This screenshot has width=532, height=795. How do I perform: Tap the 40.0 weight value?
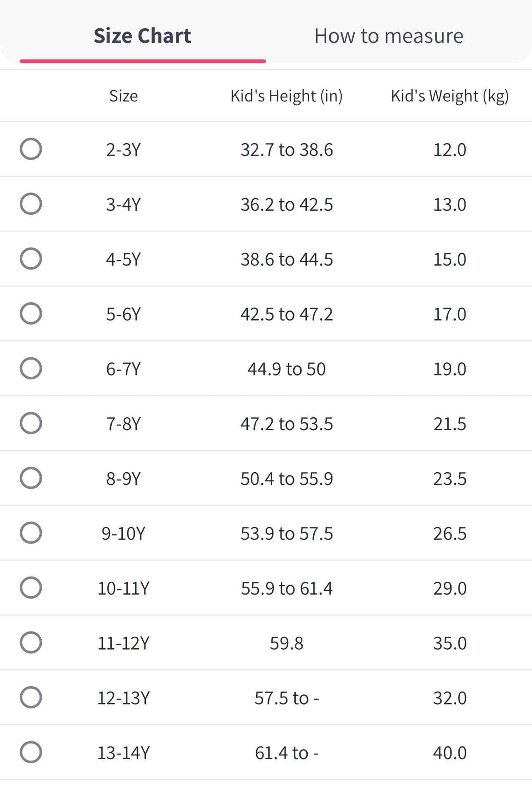pos(450,752)
